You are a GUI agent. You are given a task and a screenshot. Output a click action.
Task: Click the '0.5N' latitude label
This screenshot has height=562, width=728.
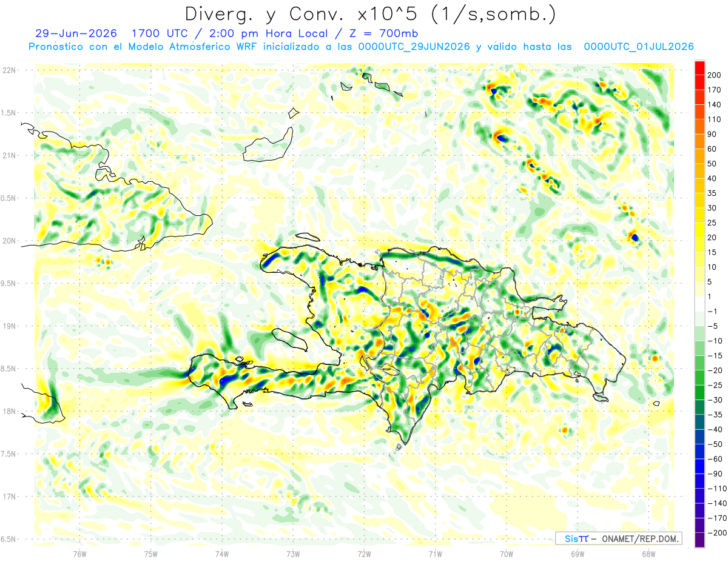tap(9, 198)
